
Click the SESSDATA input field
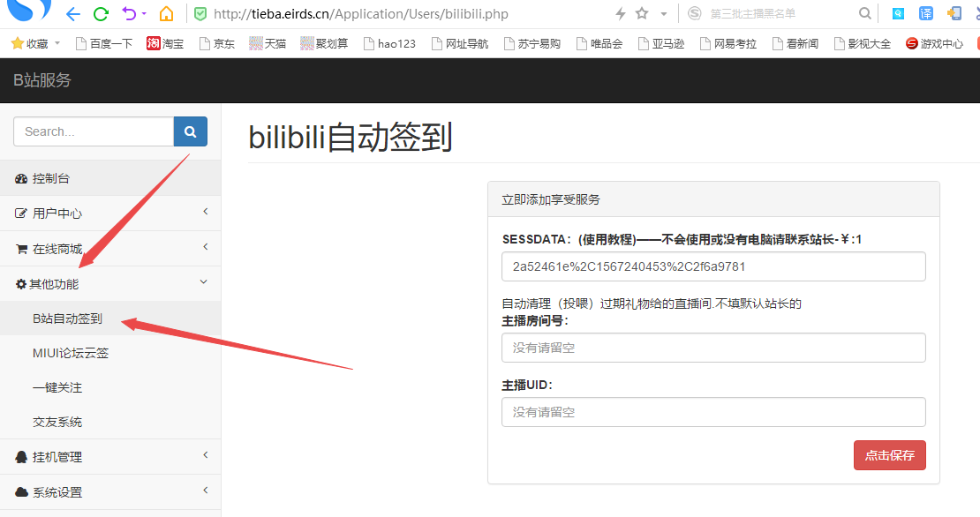713,266
